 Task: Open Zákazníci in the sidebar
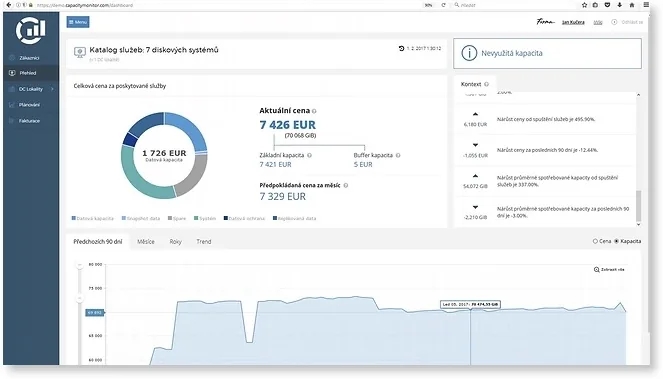click(x=29, y=58)
